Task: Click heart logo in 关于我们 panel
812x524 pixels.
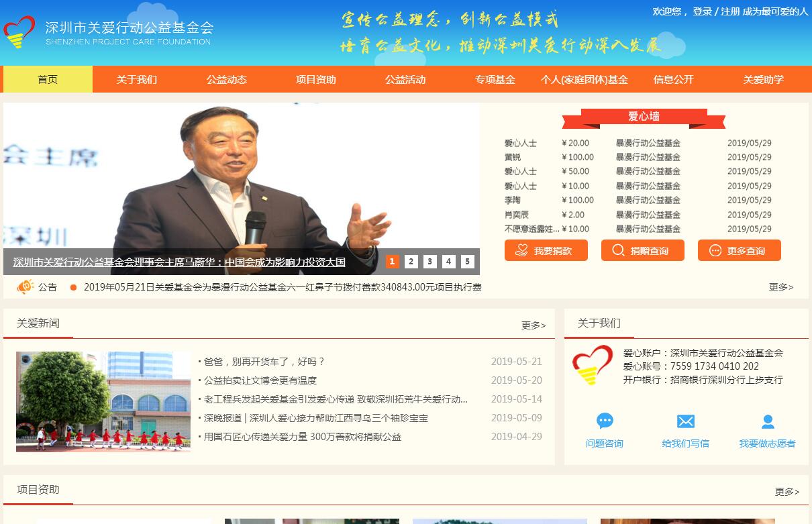Action: pyautogui.click(x=592, y=365)
